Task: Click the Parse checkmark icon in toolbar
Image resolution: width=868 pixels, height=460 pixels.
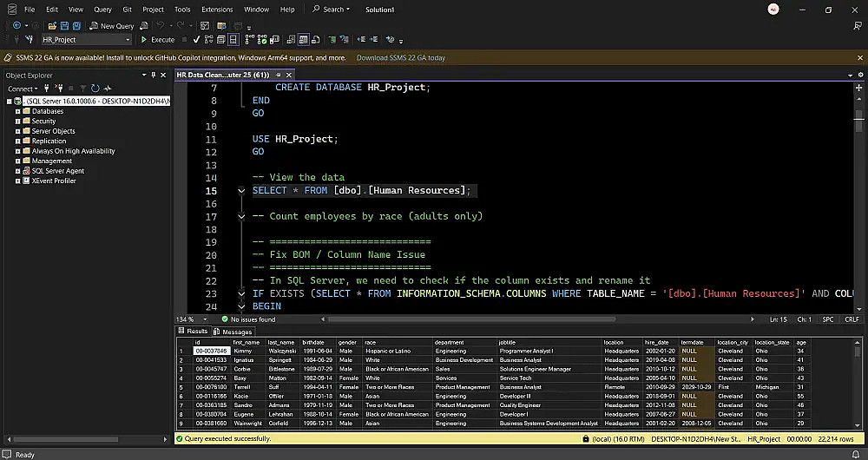Action: click(x=197, y=40)
